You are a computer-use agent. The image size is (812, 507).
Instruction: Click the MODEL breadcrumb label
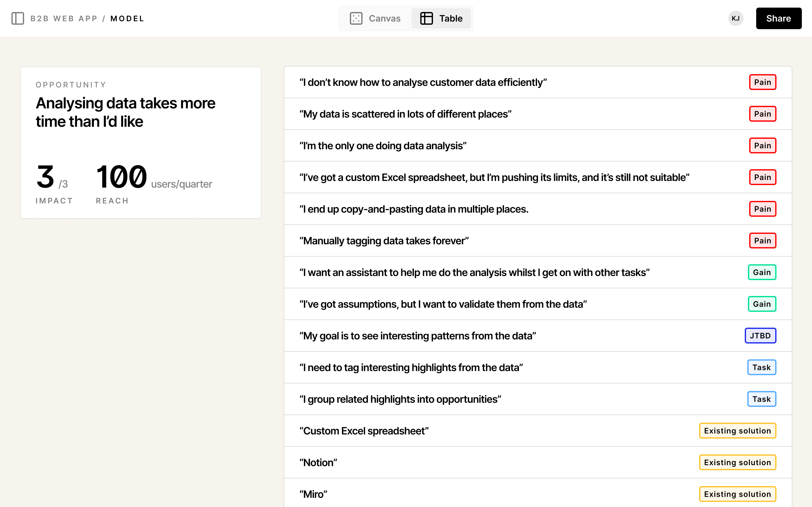tap(127, 18)
